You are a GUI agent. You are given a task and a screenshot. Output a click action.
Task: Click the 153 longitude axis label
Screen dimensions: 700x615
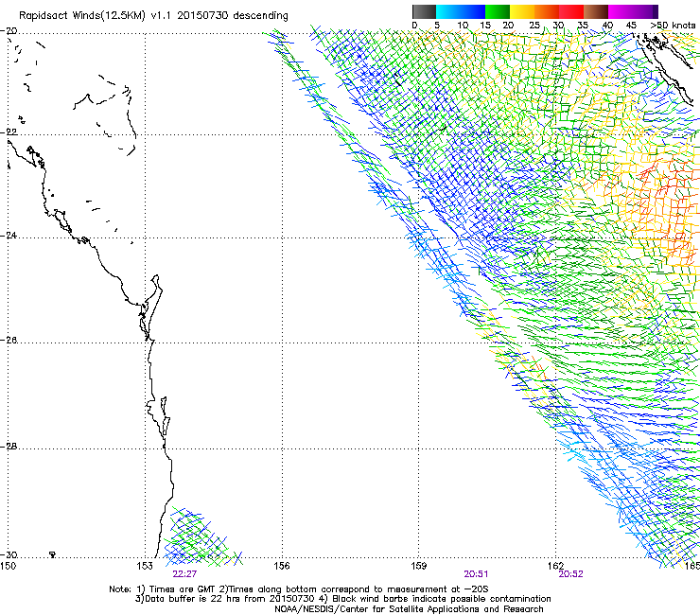145,566
